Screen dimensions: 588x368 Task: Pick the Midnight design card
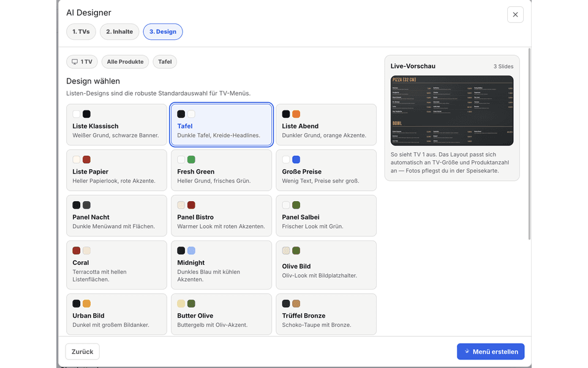[221, 265]
